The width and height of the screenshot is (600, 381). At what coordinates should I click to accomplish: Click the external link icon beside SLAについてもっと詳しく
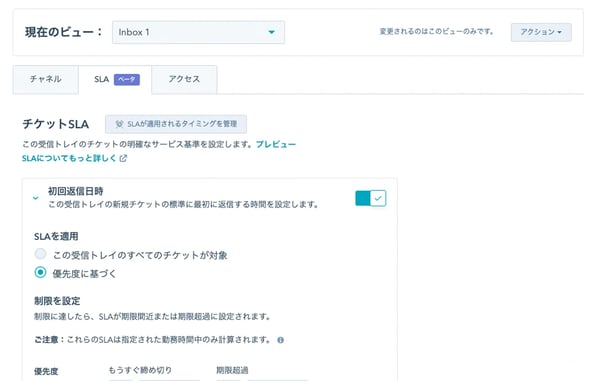click(x=123, y=158)
